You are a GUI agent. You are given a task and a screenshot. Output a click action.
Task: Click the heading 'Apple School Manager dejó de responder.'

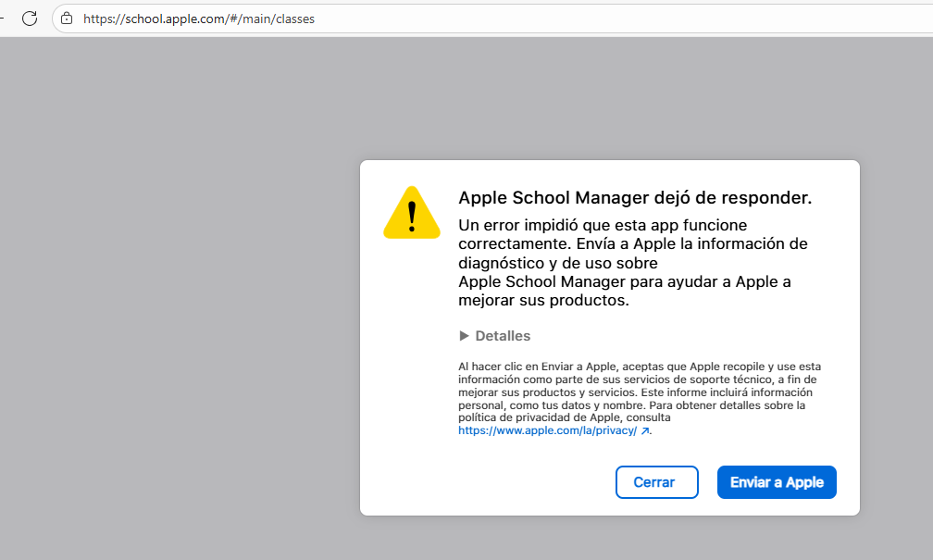(x=635, y=197)
